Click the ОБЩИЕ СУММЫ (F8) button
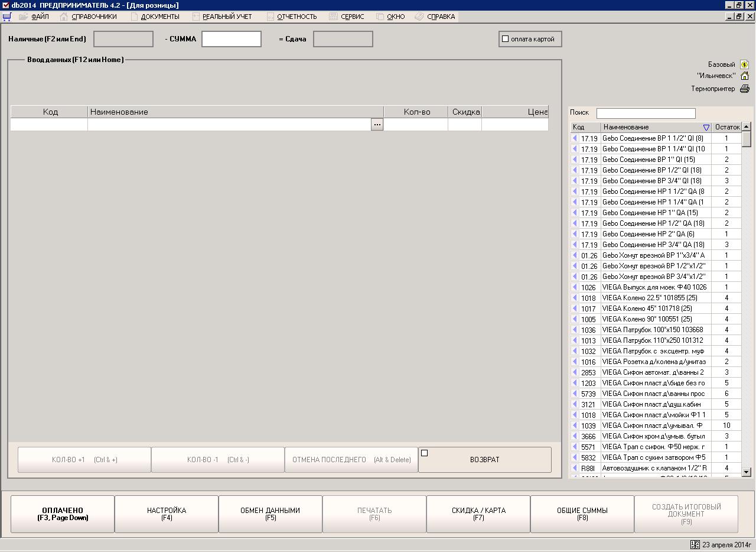Screen dimensions: 756x552 pos(582,514)
